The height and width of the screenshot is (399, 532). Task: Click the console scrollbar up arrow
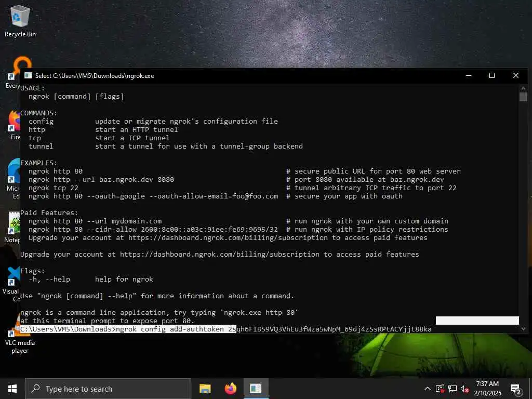(x=523, y=88)
